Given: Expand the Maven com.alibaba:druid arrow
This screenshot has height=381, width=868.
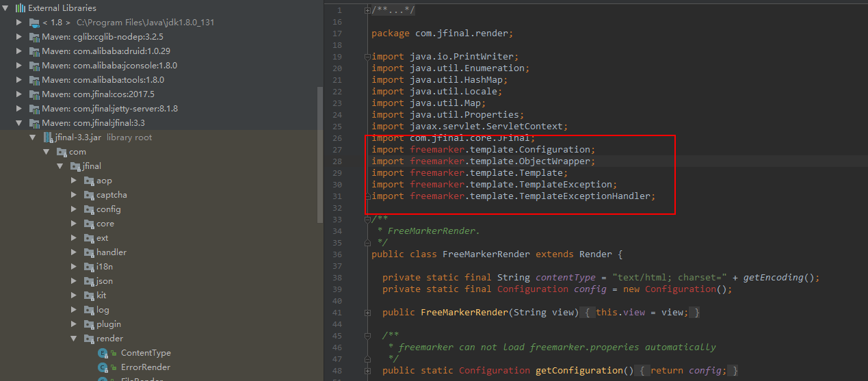Looking at the screenshot, I should tap(20, 51).
